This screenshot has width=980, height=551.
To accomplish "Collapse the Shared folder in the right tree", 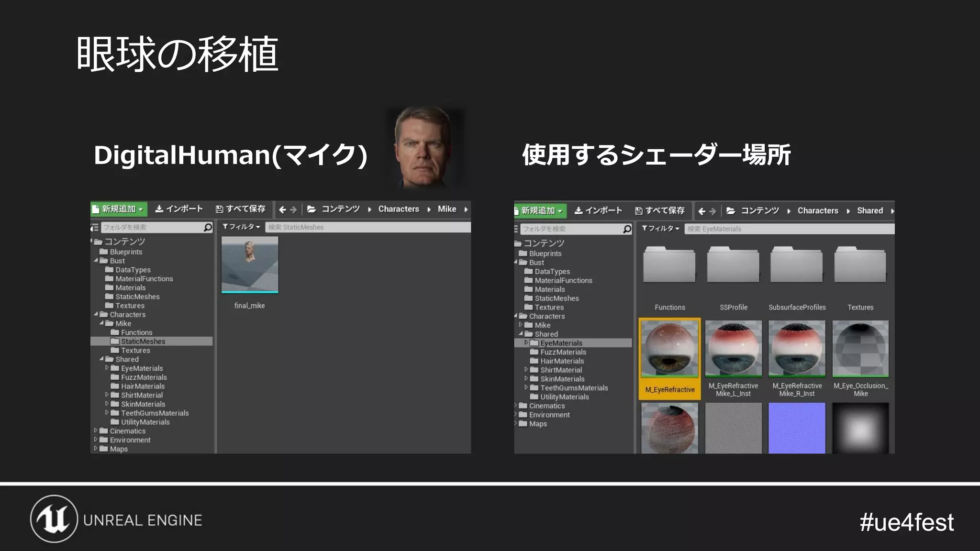I will coord(521,334).
